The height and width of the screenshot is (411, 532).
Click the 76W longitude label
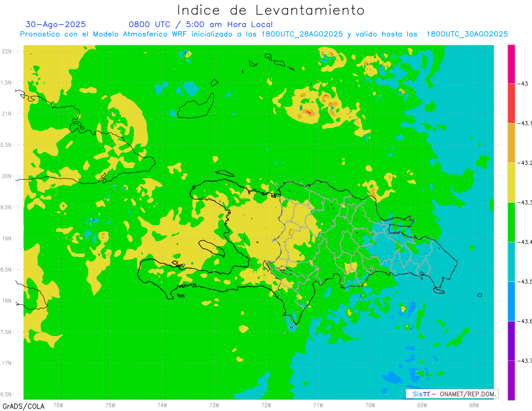pyautogui.click(x=58, y=405)
